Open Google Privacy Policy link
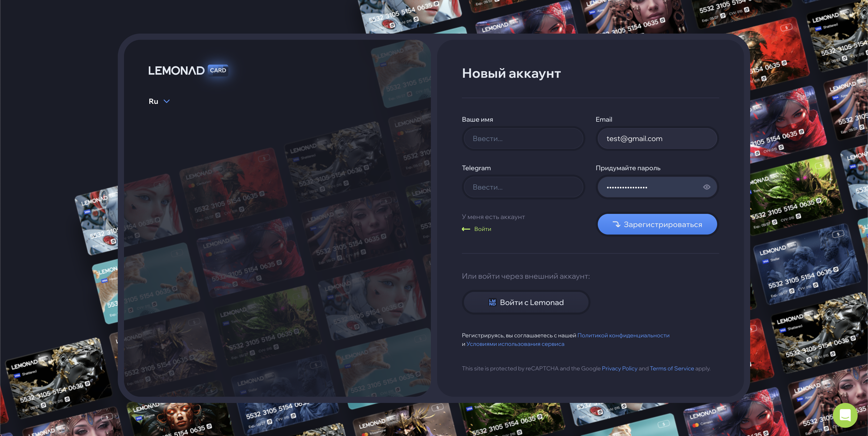The height and width of the screenshot is (436, 868). tap(619, 368)
